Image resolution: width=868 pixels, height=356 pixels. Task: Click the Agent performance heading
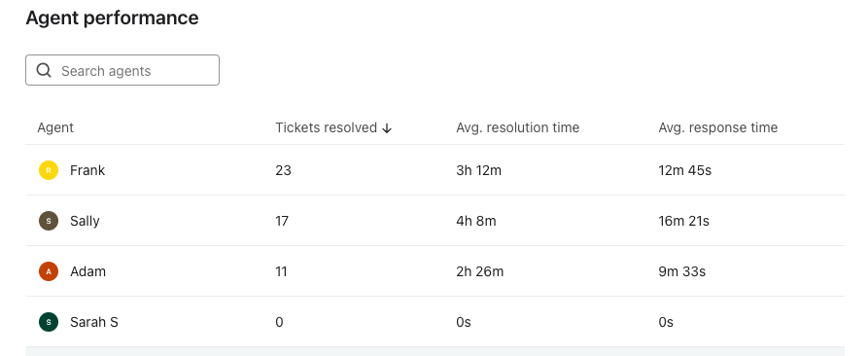[x=113, y=18]
